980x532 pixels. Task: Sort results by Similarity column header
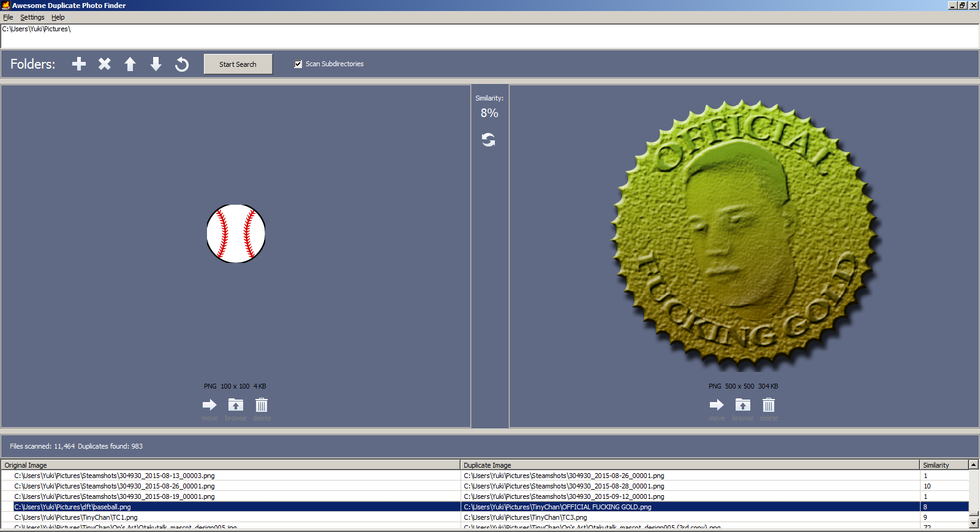[x=943, y=465]
